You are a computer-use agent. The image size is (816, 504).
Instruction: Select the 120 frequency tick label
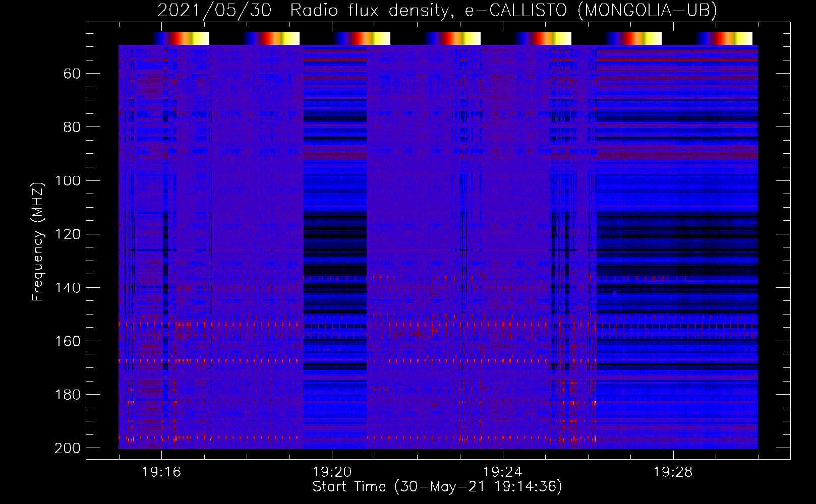point(68,234)
